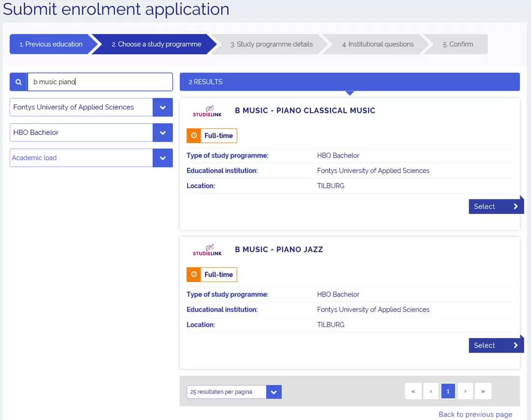531x420 pixels.
Task: Open the Academic load dropdown
Action: (x=162, y=158)
